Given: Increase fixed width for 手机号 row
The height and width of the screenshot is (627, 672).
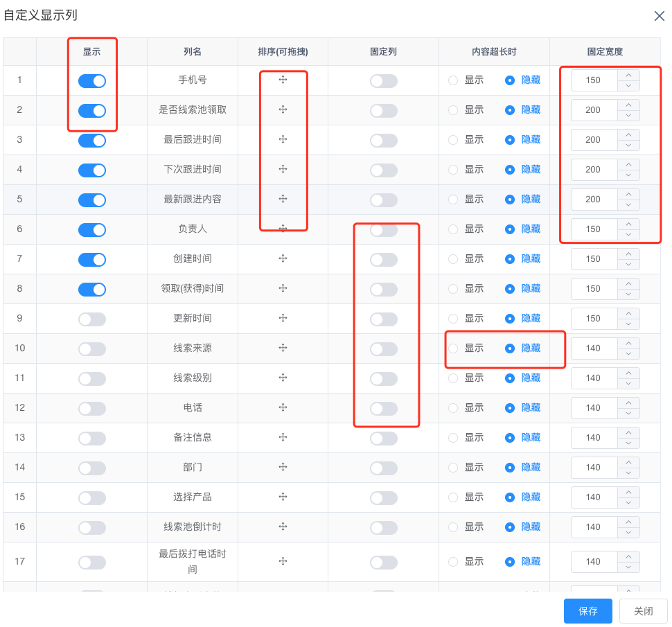Looking at the screenshot, I should pyautogui.click(x=628, y=76).
